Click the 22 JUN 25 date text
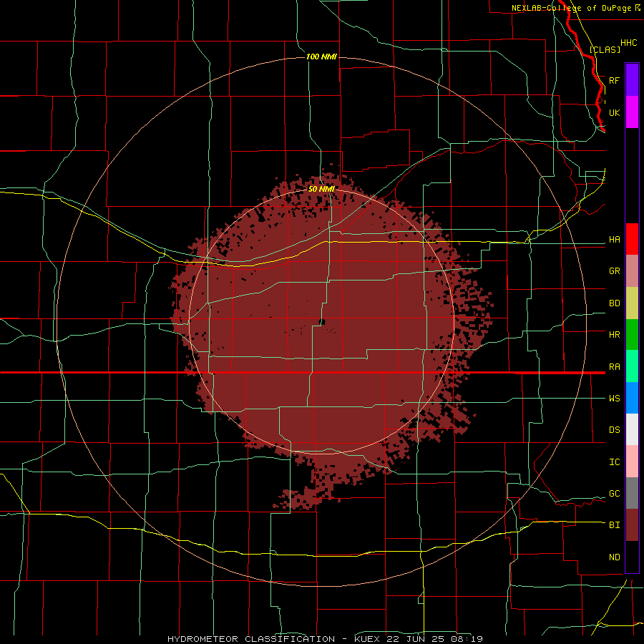 tap(417, 639)
